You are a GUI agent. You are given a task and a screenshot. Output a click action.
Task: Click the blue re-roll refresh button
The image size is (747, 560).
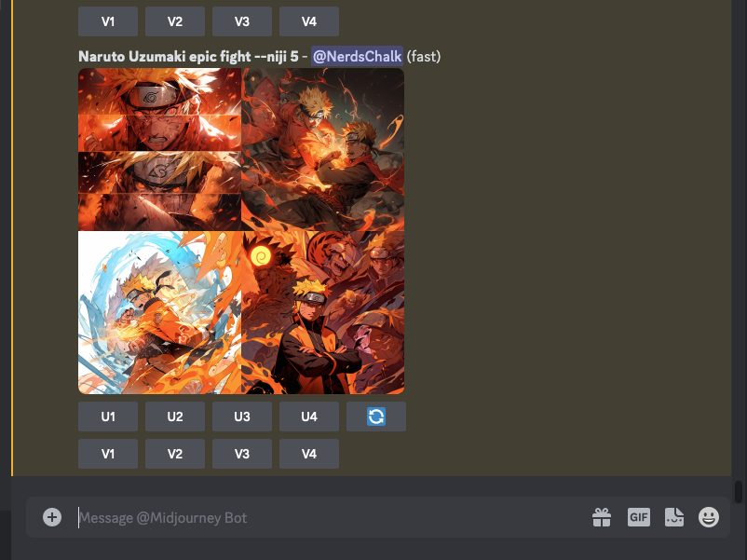(376, 417)
